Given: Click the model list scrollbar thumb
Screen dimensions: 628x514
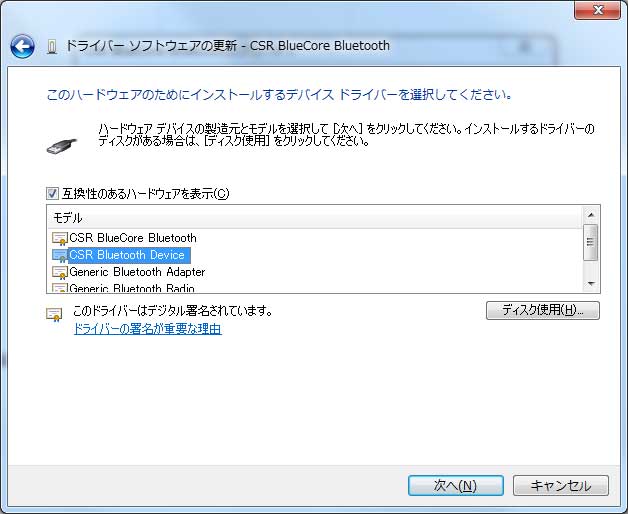Looking at the screenshot, I should tap(591, 242).
